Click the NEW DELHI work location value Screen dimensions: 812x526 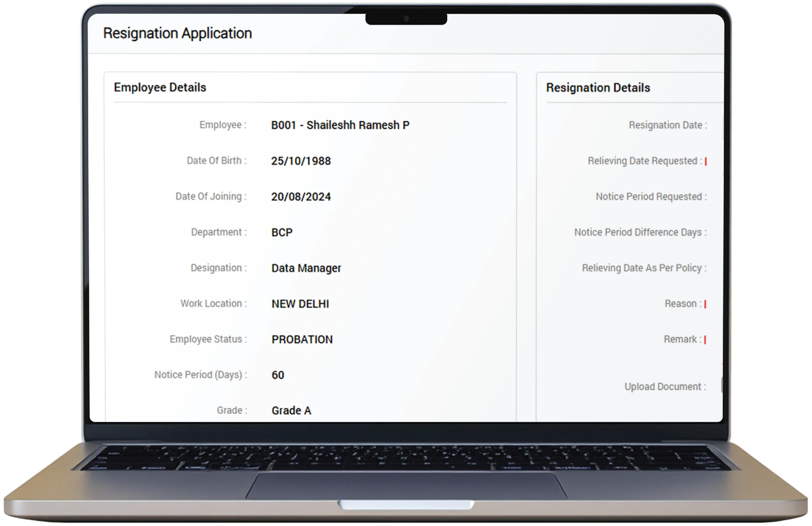click(300, 304)
